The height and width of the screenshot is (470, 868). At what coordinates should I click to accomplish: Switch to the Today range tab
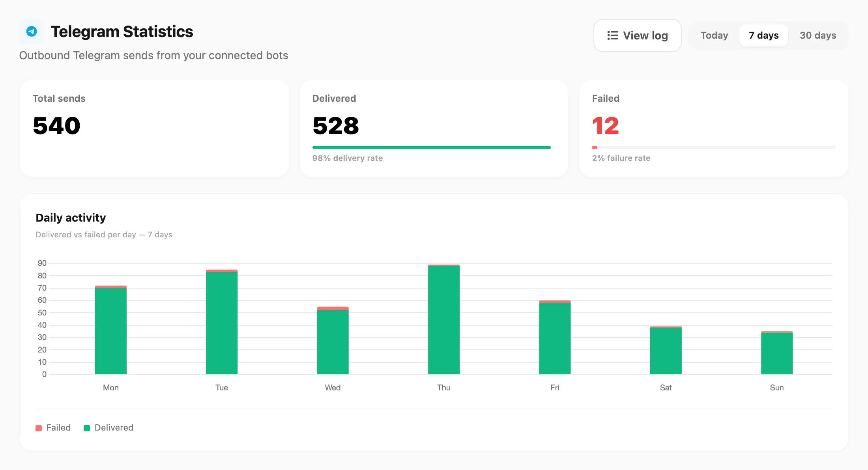[x=714, y=35]
